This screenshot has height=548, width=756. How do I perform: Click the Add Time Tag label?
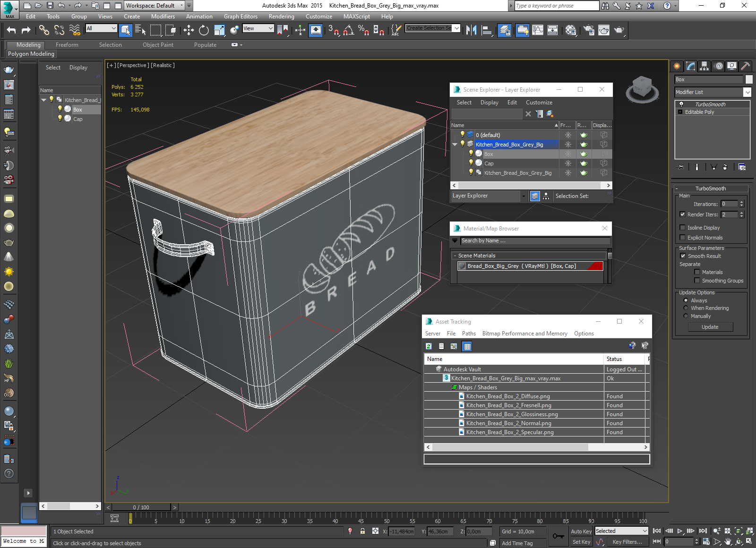coord(517,543)
